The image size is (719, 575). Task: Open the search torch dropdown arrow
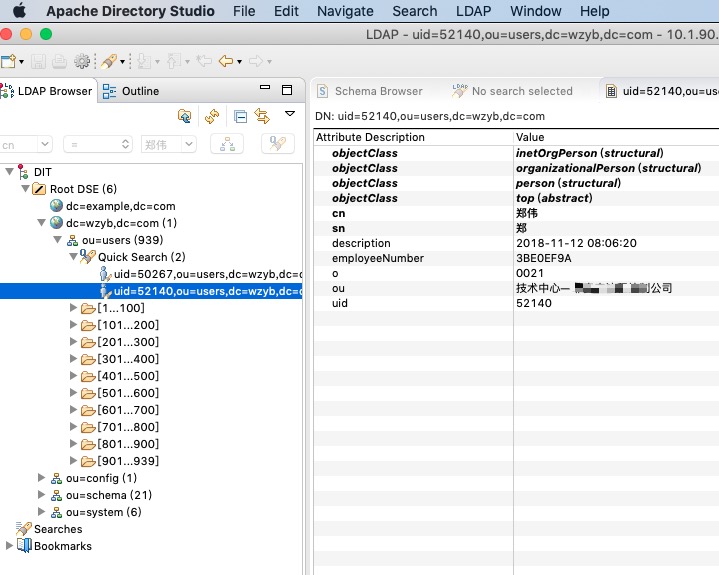(122, 62)
